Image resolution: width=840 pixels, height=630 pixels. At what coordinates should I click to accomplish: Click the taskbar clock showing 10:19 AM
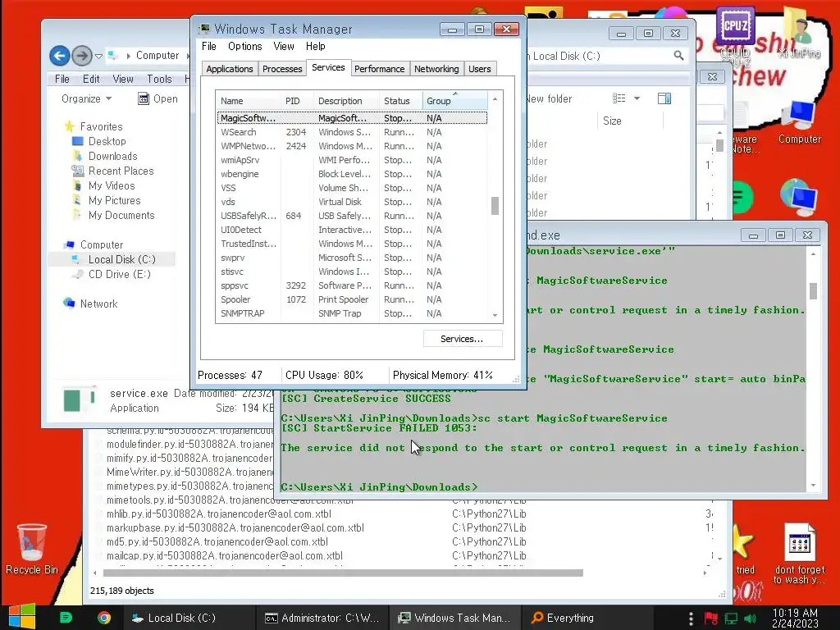point(795,618)
